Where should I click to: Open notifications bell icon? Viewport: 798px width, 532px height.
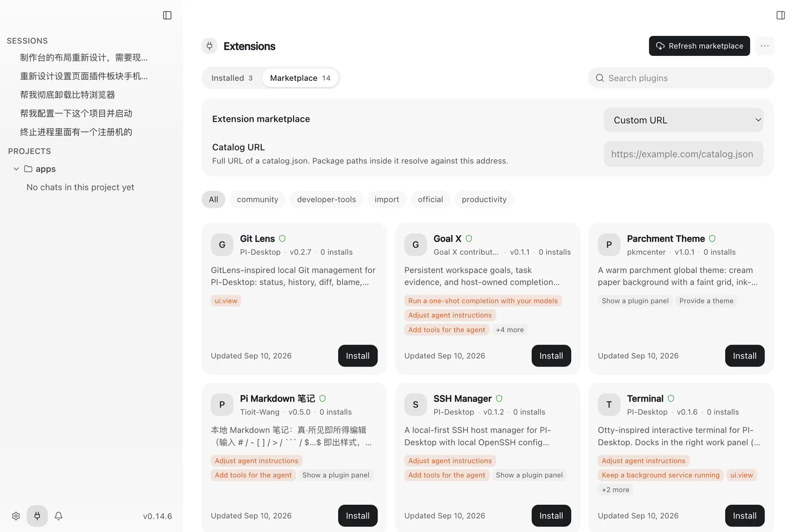58,516
